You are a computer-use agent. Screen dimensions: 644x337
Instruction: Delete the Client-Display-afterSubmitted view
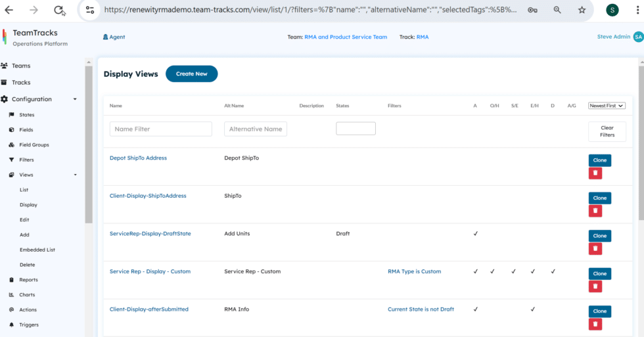tap(595, 325)
